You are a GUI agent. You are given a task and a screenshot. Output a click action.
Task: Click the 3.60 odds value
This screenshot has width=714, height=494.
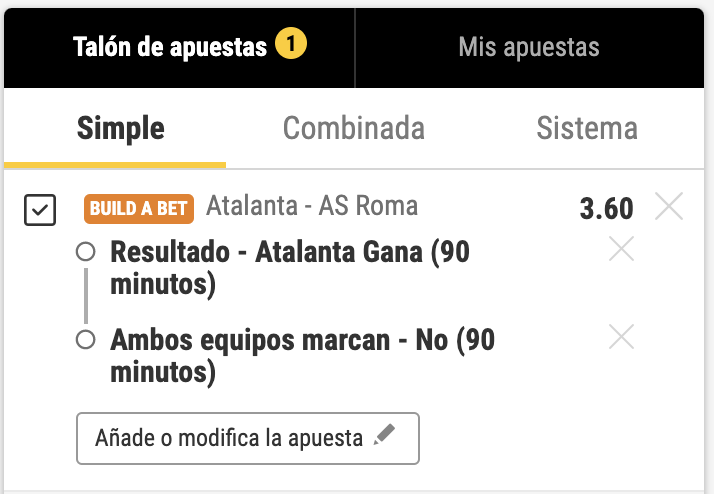coord(606,208)
